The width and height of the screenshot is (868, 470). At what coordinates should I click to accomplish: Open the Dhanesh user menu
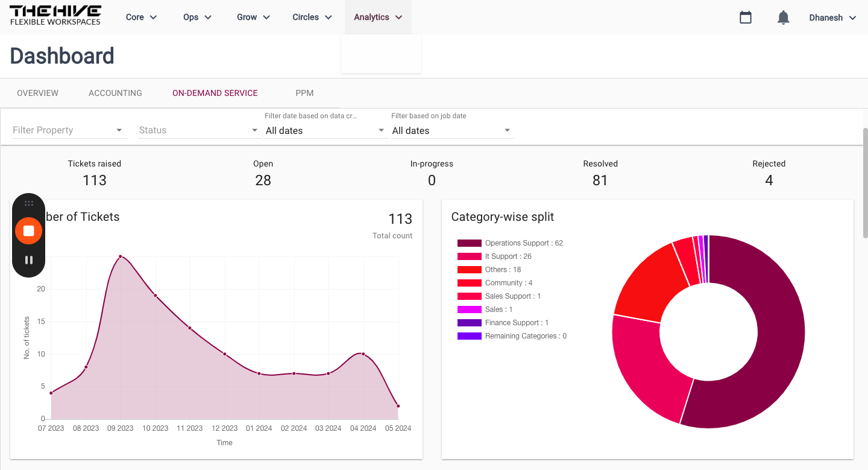pyautogui.click(x=832, y=17)
